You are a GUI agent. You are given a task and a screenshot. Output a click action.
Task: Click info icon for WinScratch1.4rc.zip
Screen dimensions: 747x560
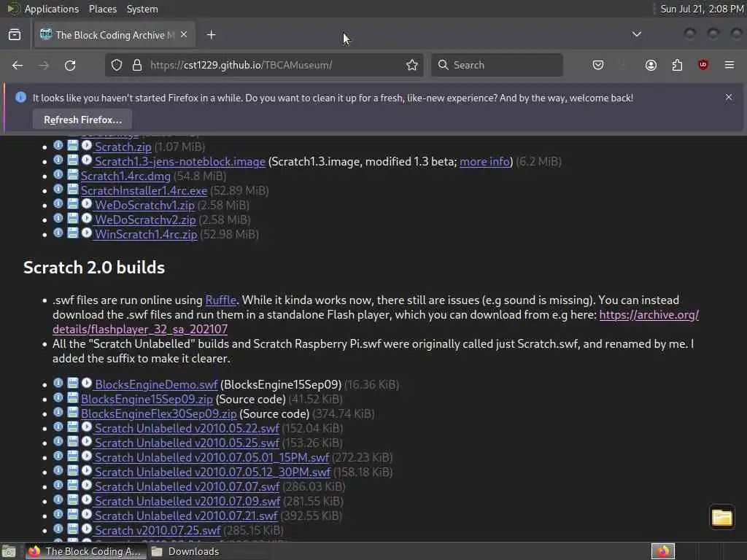tap(58, 233)
